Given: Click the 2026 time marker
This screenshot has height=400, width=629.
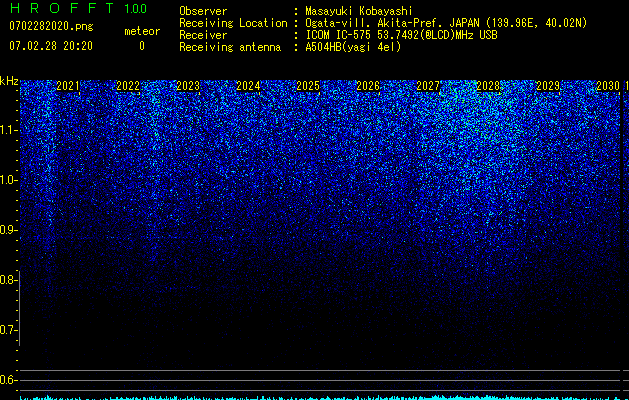Looking at the screenshot, I should coord(368,86).
